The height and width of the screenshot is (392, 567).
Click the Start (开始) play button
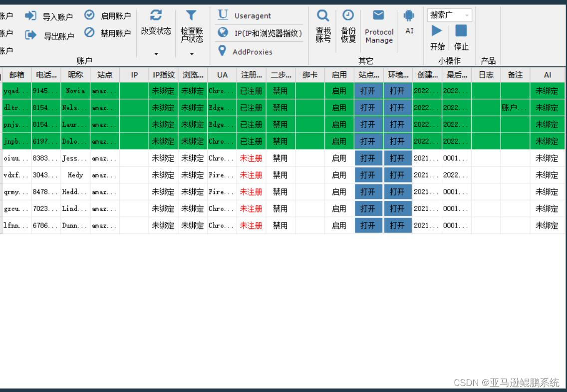pyautogui.click(x=437, y=31)
